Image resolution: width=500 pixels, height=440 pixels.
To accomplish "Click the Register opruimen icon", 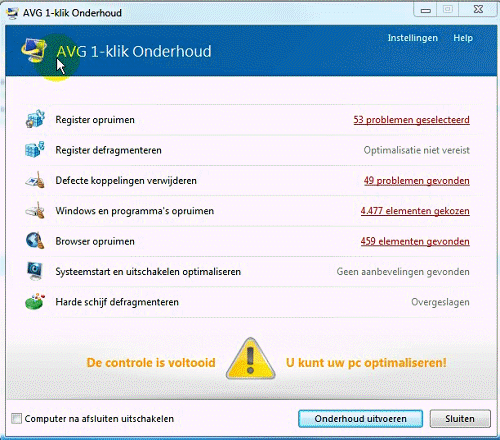I will coord(35,119).
